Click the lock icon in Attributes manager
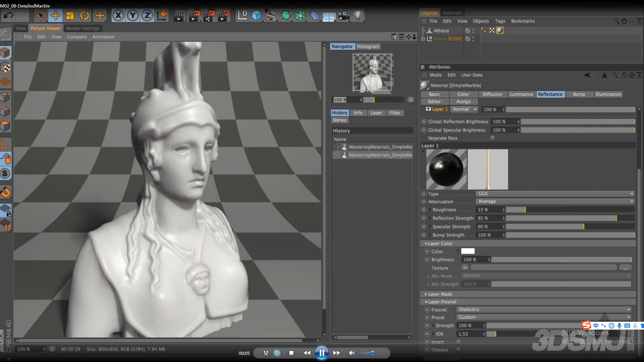The image size is (644, 362). 624,75
